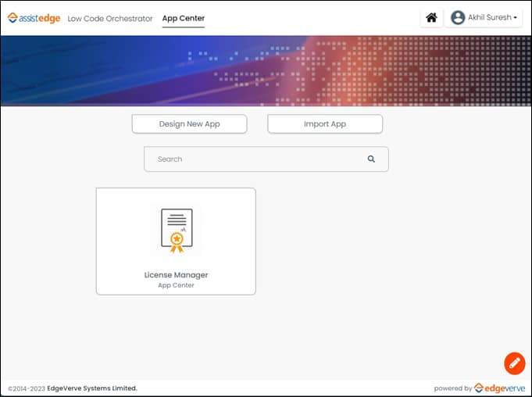Switch to the App Center tab
This screenshot has width=532, height=397.
[183, 18]
